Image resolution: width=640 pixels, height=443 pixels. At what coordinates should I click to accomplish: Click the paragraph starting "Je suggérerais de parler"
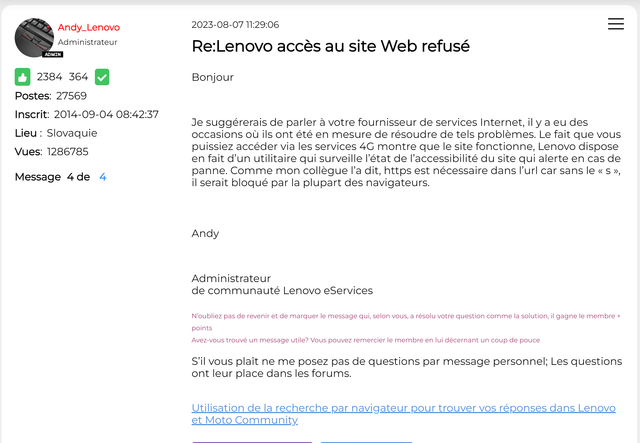[x=406, y=152]
